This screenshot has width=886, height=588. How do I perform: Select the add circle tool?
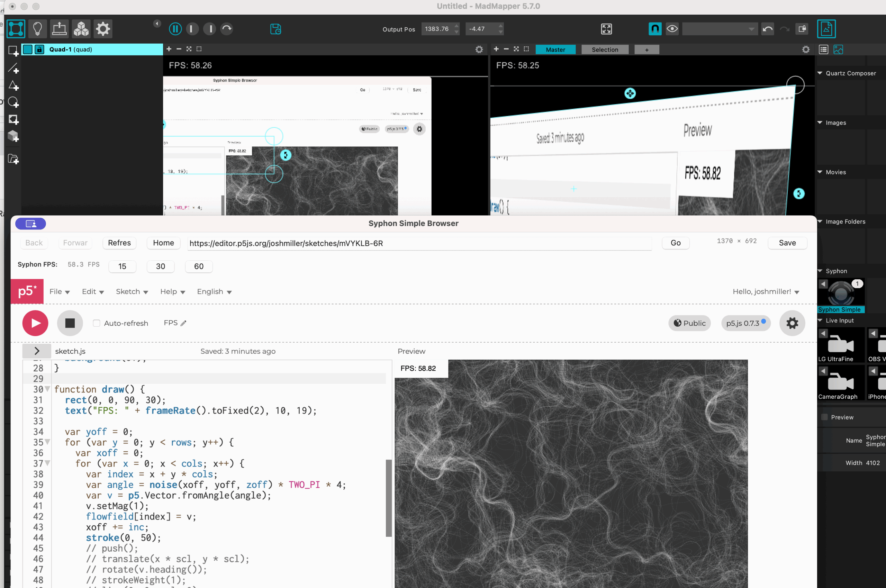[13, 102]
